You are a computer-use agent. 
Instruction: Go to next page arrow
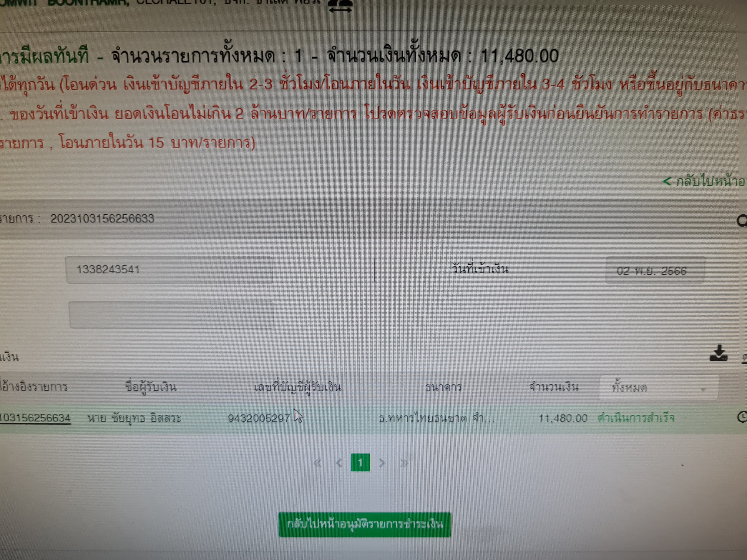click(382, 462)
